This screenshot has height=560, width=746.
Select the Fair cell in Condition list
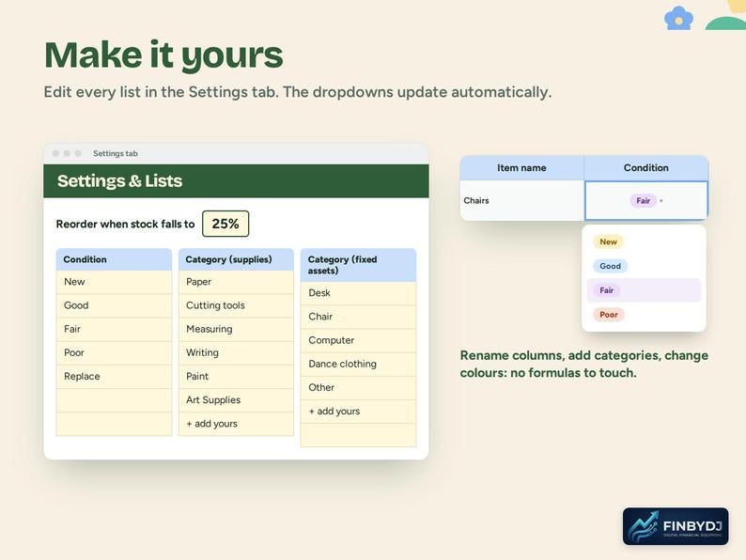tap(114, 329)
